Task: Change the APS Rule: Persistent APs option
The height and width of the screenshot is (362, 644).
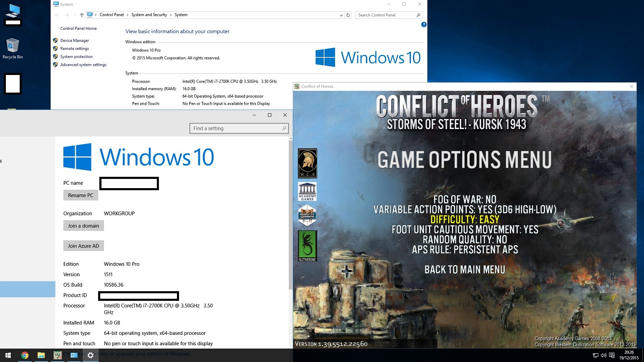Action: pyautogui.click(x=465, y=250)
